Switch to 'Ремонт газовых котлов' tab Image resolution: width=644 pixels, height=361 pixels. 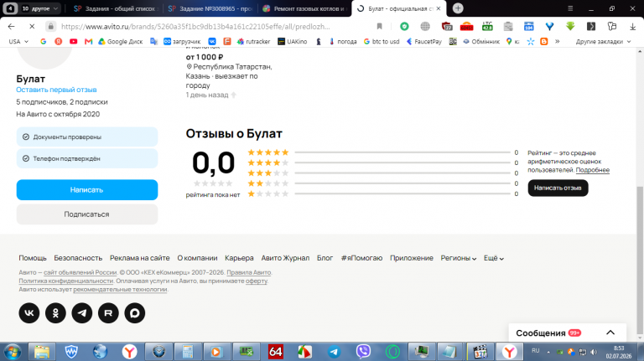pyautogui.click(x=304, y=8)
